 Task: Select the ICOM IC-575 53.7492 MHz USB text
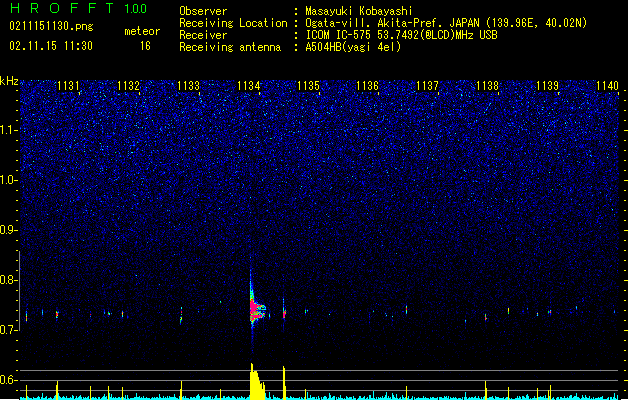tap(401, 35)
